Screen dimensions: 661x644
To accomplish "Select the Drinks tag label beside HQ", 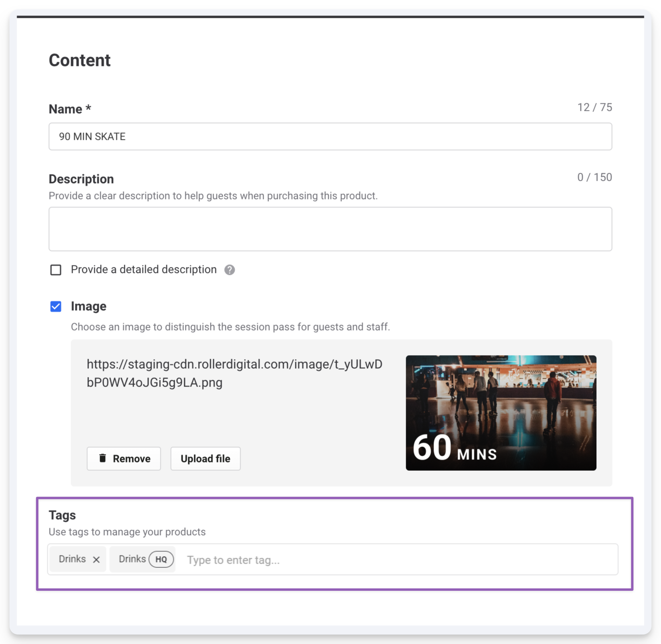I will tap(132, 559).
